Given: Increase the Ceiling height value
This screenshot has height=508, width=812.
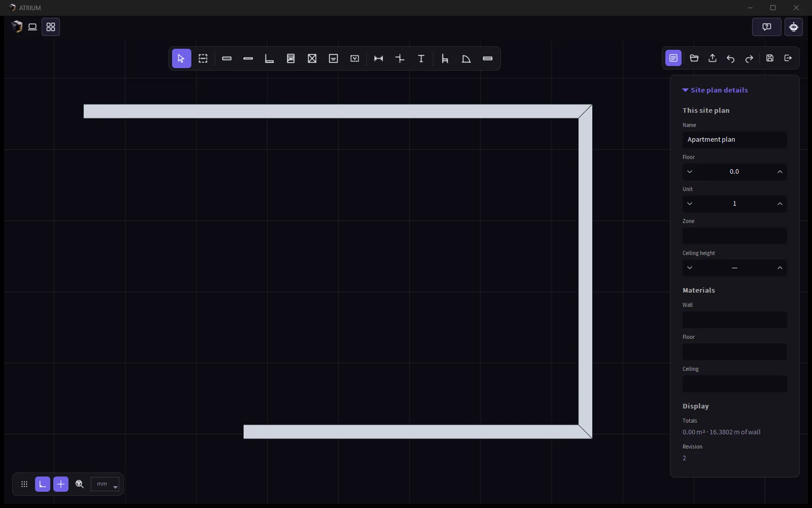Looking at the screenshot, I should [x=780, y=268].
